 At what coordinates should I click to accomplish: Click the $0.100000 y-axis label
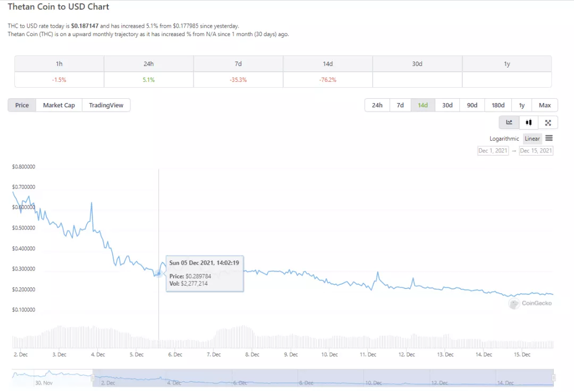(23, 310)
